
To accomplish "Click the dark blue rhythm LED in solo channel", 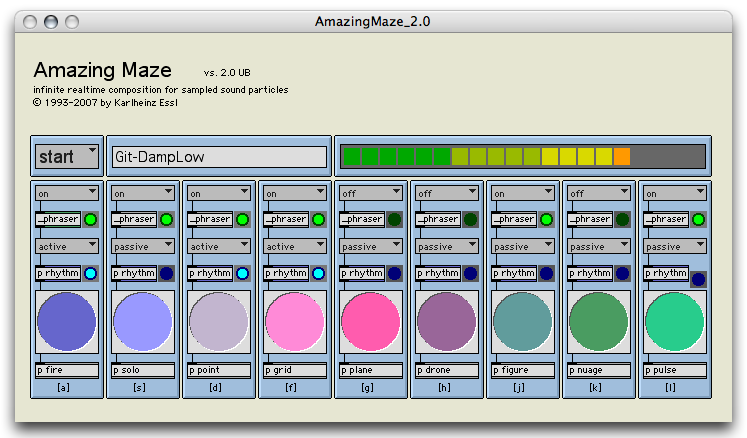I will click(166, 274).
